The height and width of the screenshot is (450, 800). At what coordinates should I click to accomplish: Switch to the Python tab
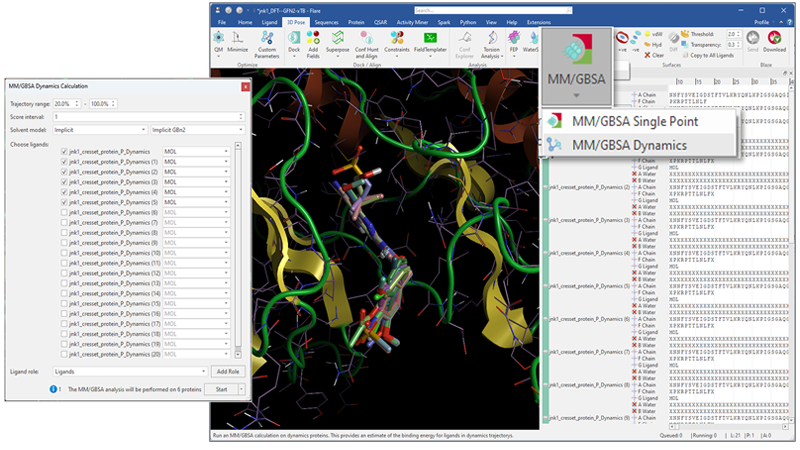[x=467, y=22]
